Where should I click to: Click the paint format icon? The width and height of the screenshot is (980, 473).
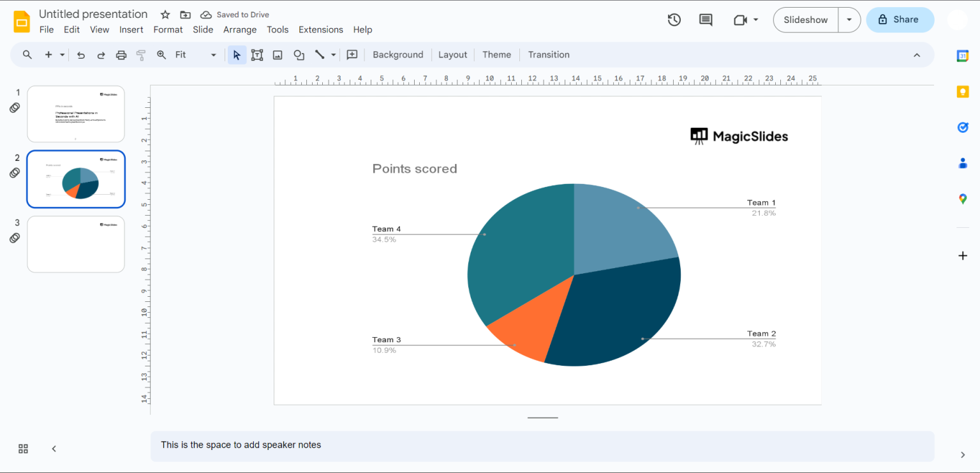click(141, 55)
